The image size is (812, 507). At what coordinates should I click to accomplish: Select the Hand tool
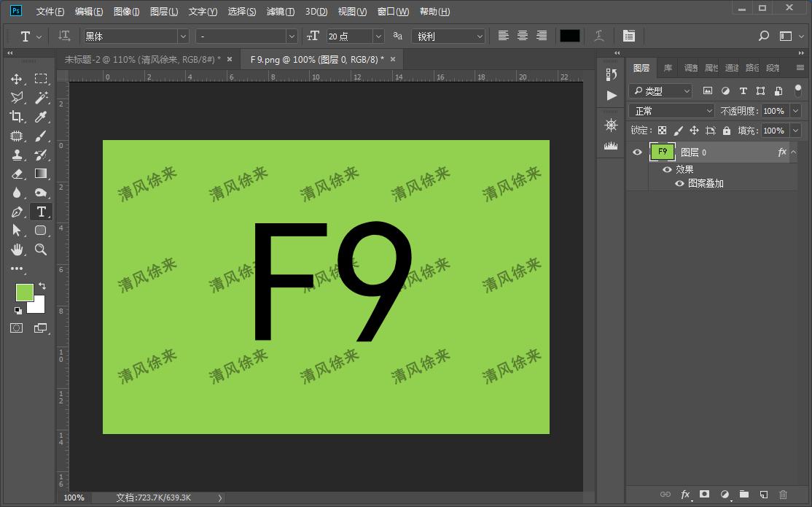click(x=16, y=249)
